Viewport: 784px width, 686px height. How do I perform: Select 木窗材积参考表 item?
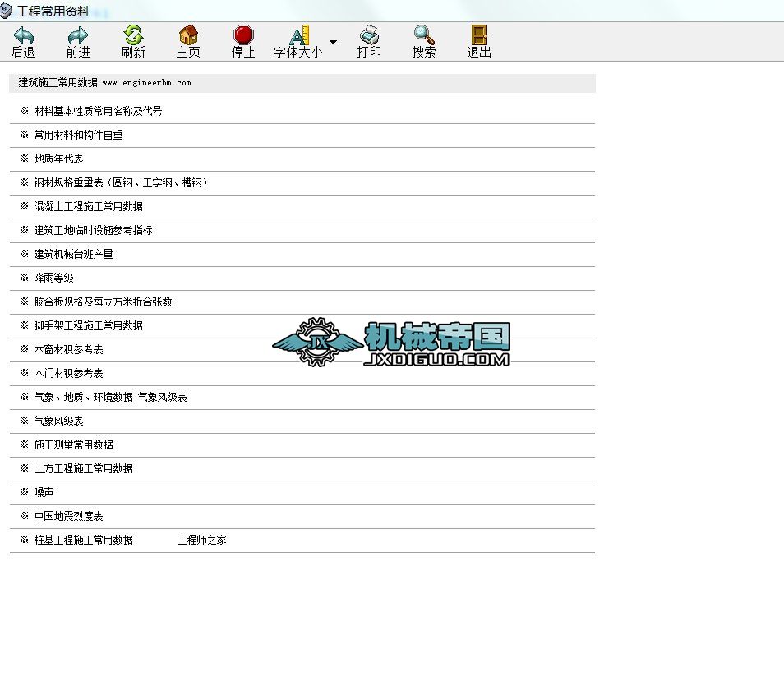pos(68,349)
